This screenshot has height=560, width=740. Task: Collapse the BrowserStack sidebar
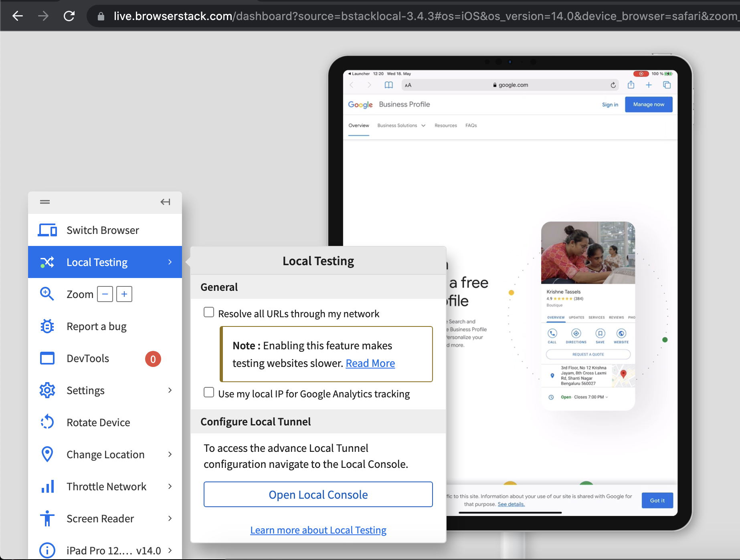click(165, 202)
